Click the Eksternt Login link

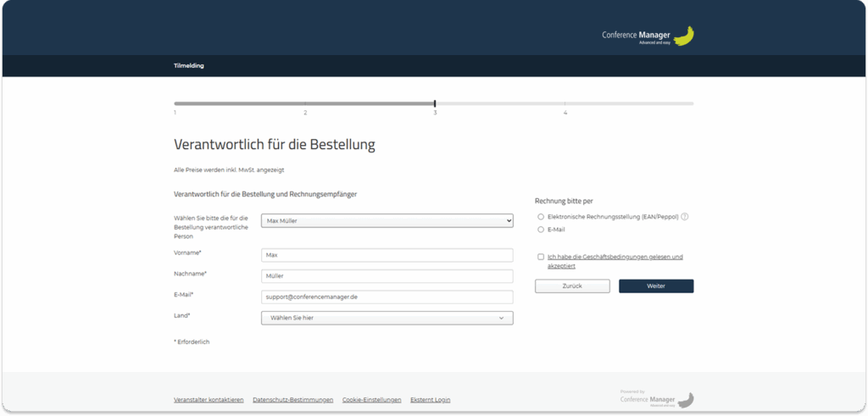pyautogui.click(x=430, y=399)
